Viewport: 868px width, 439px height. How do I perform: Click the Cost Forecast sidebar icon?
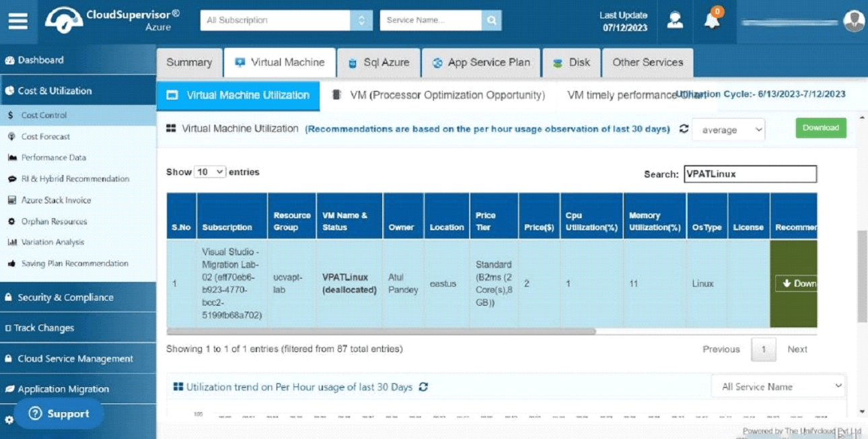tap(11, 137)
